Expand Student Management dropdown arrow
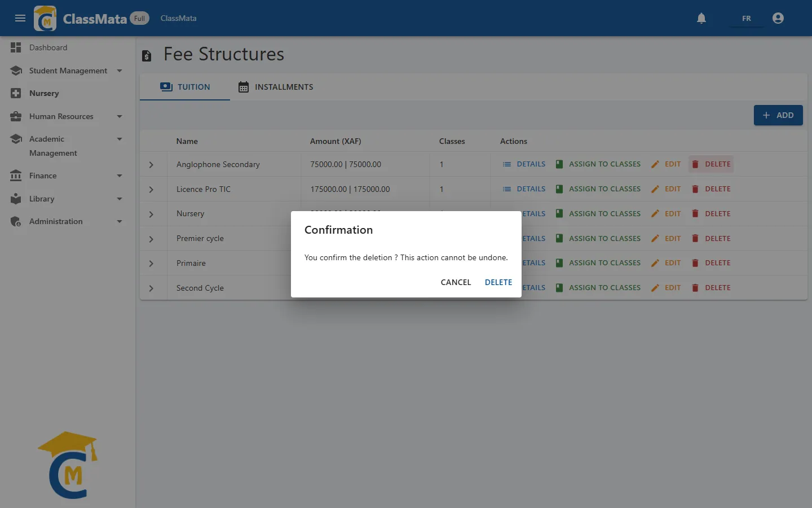Image resolution: width=812 pixels, height=508 pixels. point(120,71)
